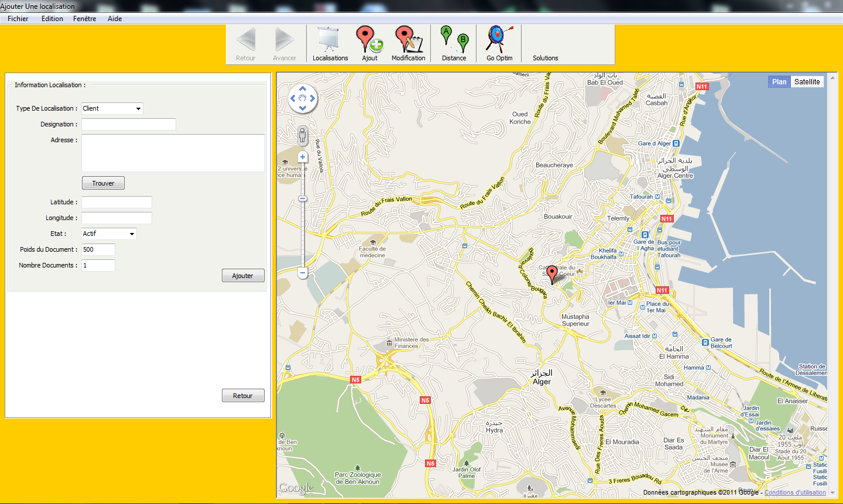Pan the map right with the arrow control
The image size is (843, 504).
click(313, 98)
